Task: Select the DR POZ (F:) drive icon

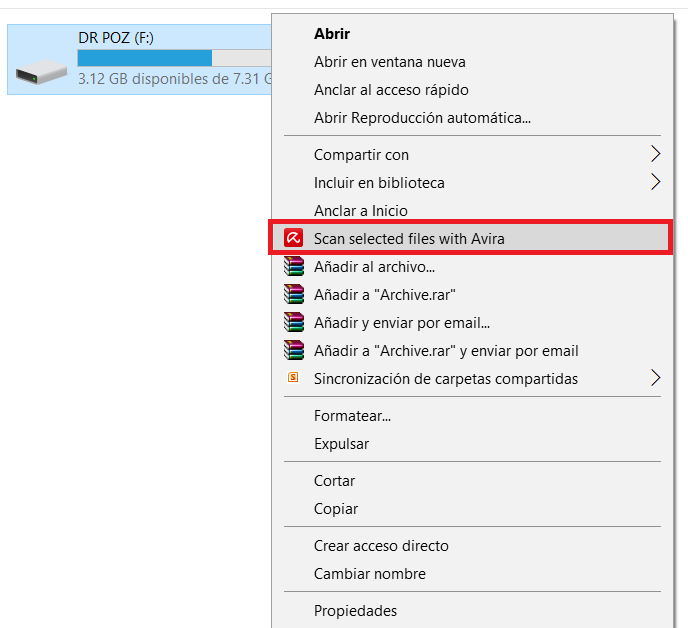Action: point(41,72)
